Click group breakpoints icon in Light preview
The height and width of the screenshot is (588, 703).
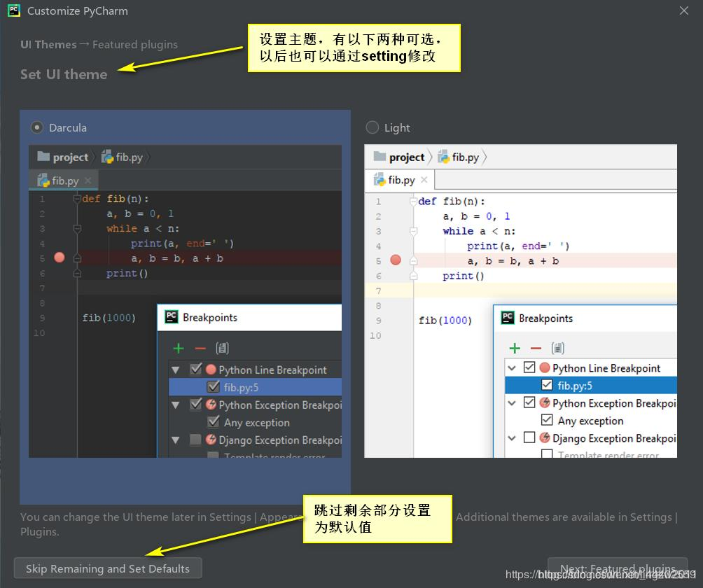tap(558, 348)
